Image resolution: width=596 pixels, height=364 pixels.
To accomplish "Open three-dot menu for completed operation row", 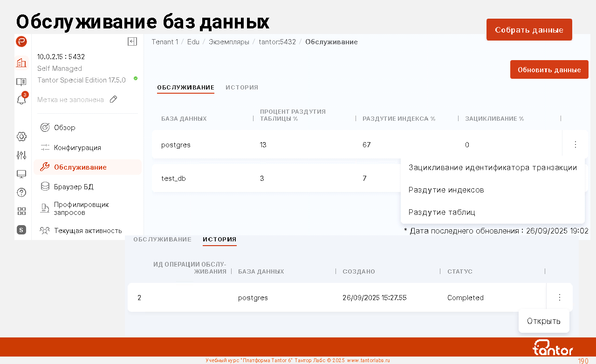I will [559, 297].
